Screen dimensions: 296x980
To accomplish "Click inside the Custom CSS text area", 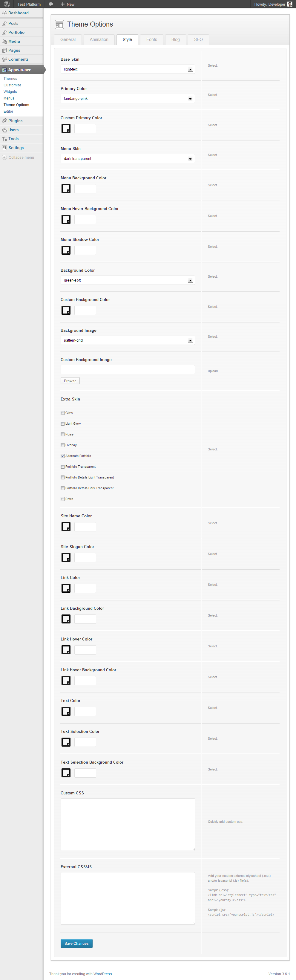I will pos(128,824).
